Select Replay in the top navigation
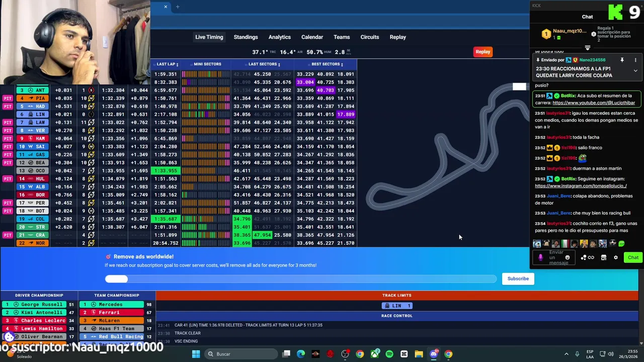Image resolution: width=644 pixels, height=362 pixels. tap(397, 37)
